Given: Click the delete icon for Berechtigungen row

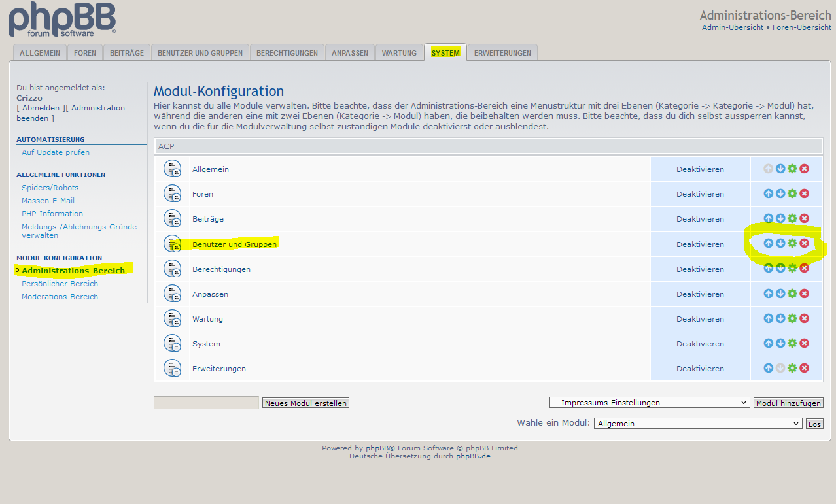Looking at the screenshot, I should click(805, 268).
